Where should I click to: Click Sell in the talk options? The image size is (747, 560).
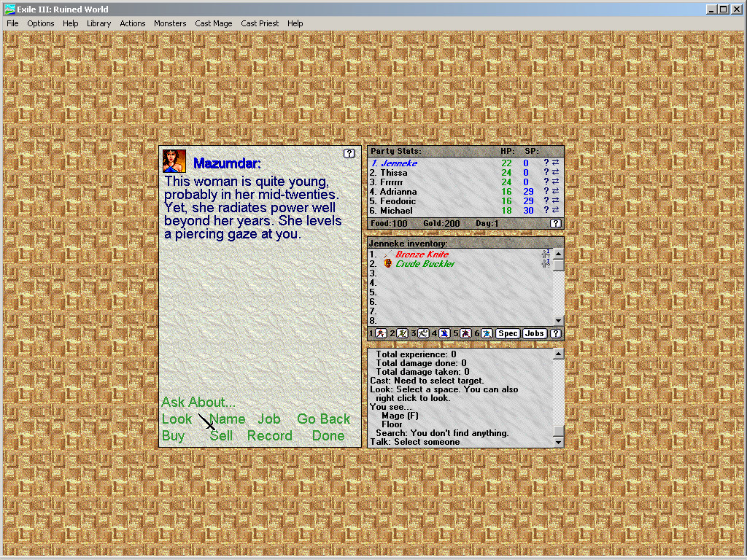pos(222,436)
